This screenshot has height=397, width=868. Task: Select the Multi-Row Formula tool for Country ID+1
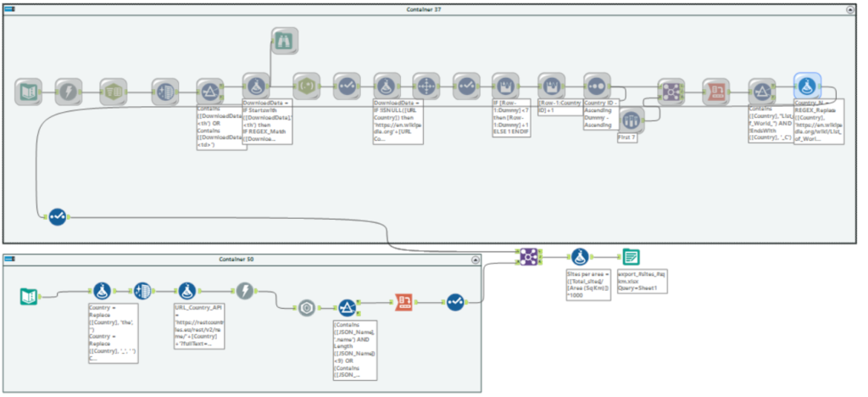551,86
